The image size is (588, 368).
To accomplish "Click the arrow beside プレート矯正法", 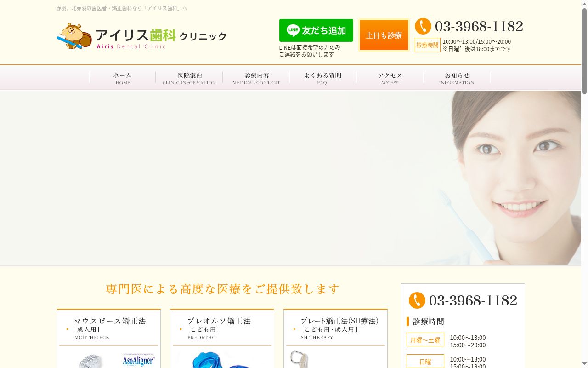I will click(294, 329).
